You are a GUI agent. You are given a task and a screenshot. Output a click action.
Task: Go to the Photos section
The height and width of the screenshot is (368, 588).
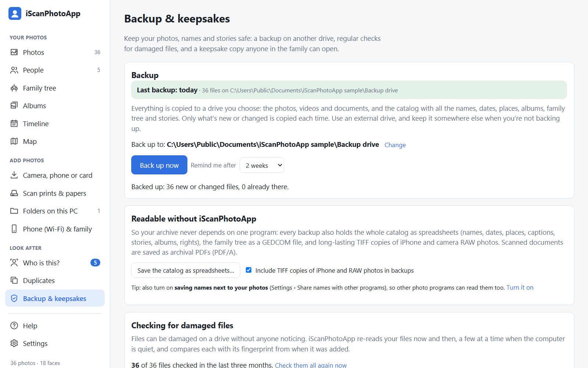pyautogui.click(x=55, y=52)
